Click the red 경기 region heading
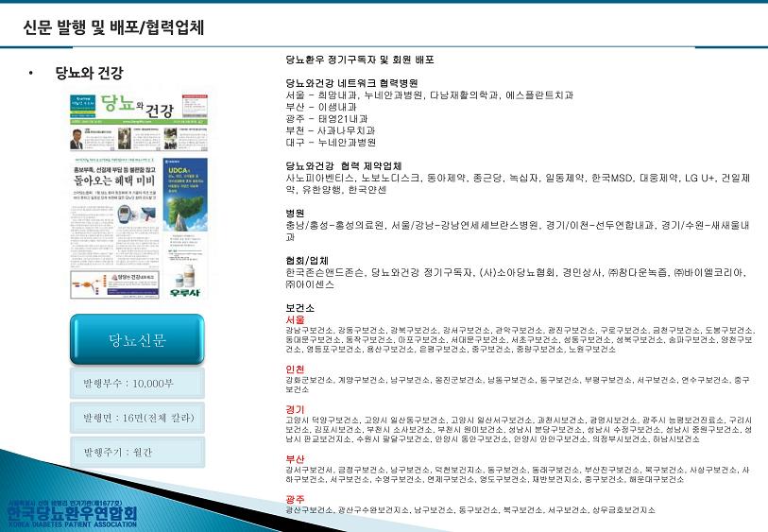Image resolution: width=768 pixels, height=532 pixels. [x=296, y=409]
